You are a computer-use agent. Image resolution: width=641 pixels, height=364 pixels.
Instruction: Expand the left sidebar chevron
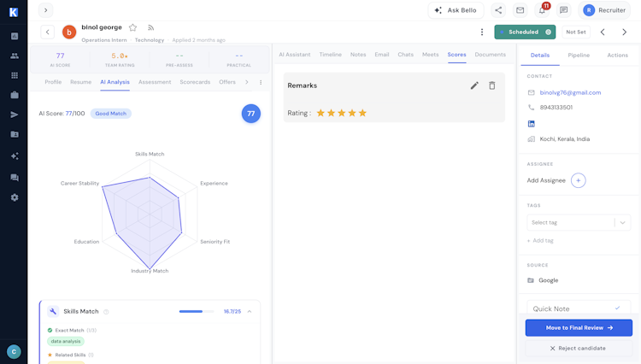[45, 10]
